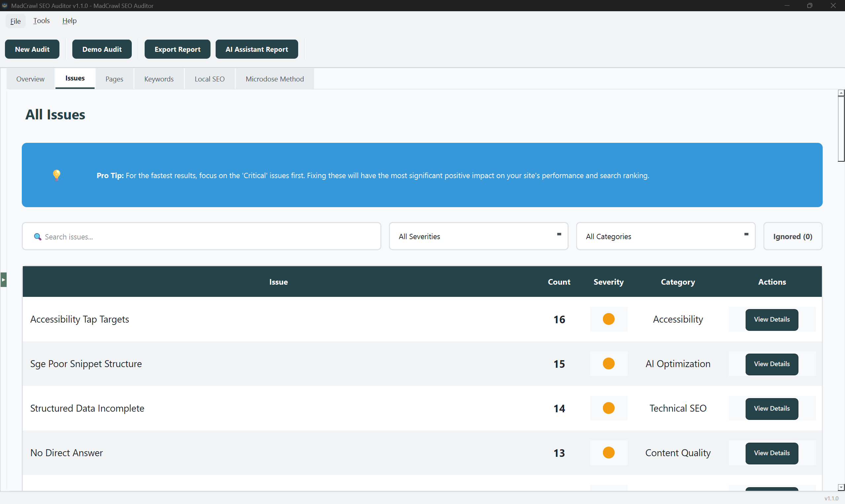Click the Export Report button
This screenshot has width=845, height=504.
point(177,49)
